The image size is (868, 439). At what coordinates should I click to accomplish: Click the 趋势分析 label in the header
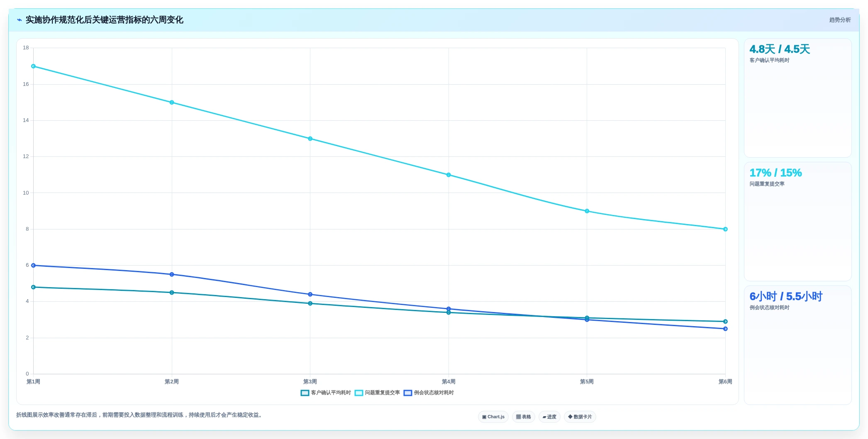point(840,20)
